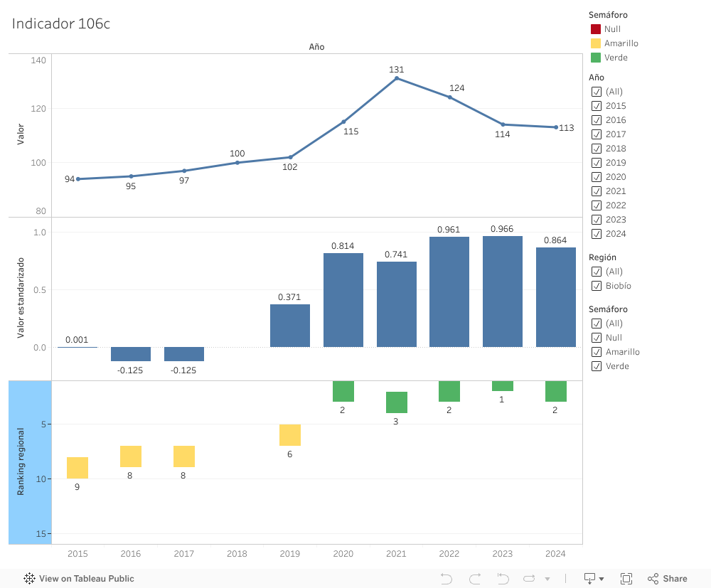
Task: Toggle Semáforo filter Verde checkbox
Action: pos(597,366)
